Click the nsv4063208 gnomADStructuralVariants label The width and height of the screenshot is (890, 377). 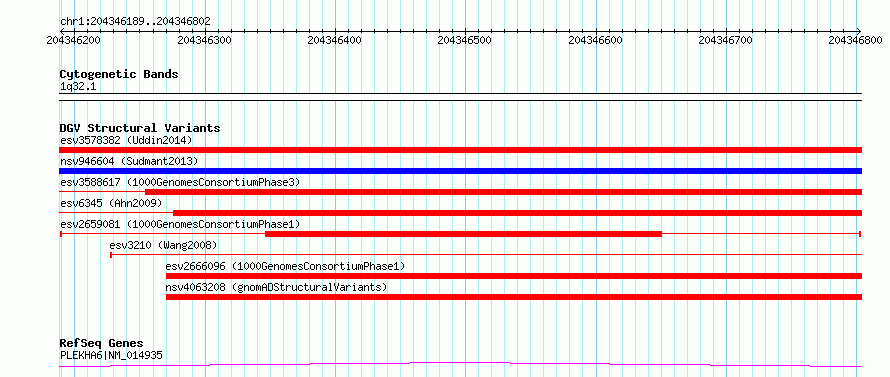tap(276, 287)
